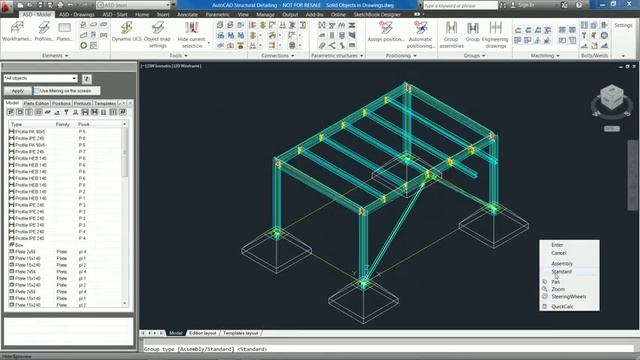Click the Help icon in the title bar
This screenshot has height=360, width=640.
click(579, 5)
